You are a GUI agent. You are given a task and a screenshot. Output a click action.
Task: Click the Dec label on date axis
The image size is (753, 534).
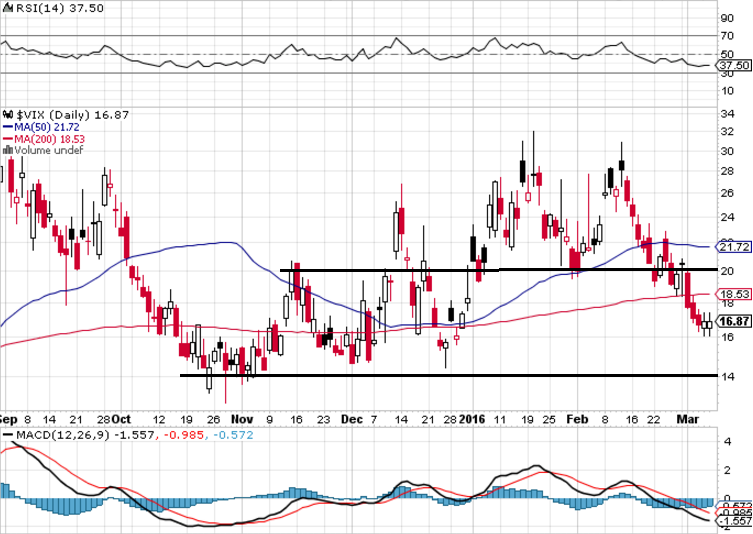pos(352,419)
